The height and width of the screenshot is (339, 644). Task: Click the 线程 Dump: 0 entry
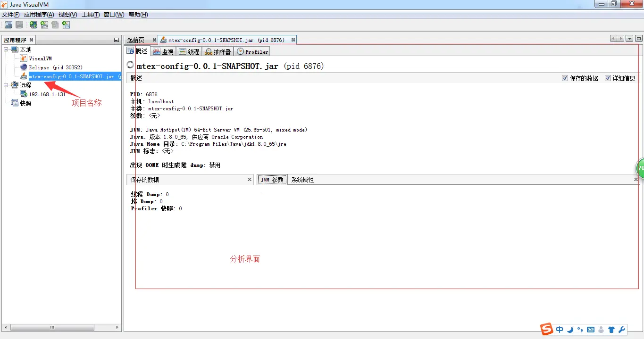(x=150, y=194)
